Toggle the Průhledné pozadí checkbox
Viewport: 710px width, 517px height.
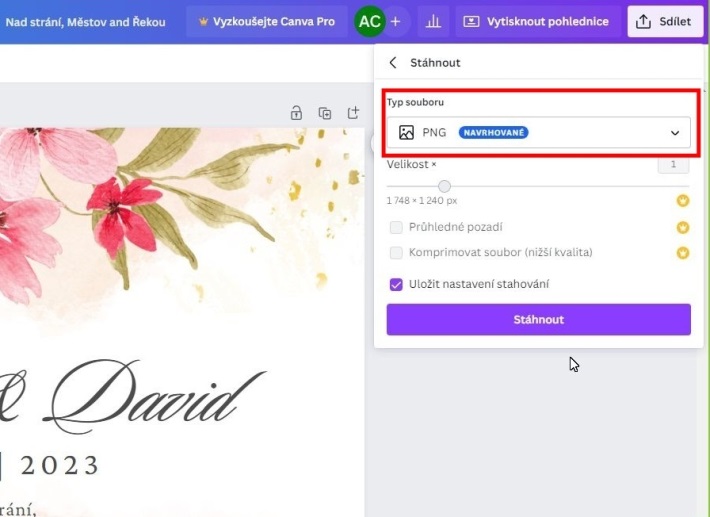tap(396, 227)
